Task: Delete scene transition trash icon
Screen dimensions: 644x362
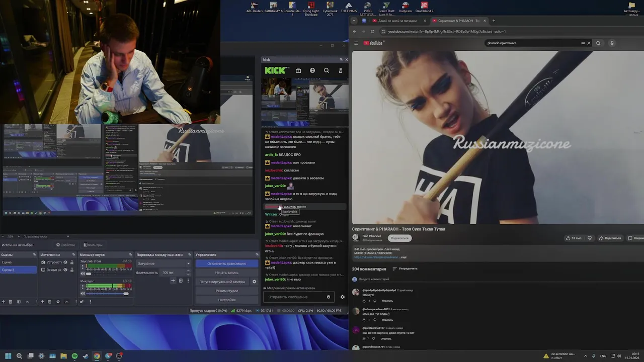Action: pyautogui.click(x=181, y=281)
